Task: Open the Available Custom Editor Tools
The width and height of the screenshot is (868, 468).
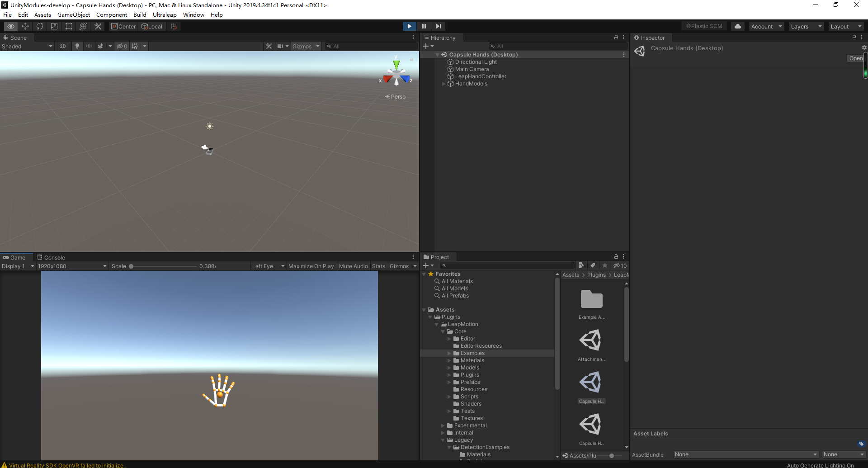Action: coord(98,26)
